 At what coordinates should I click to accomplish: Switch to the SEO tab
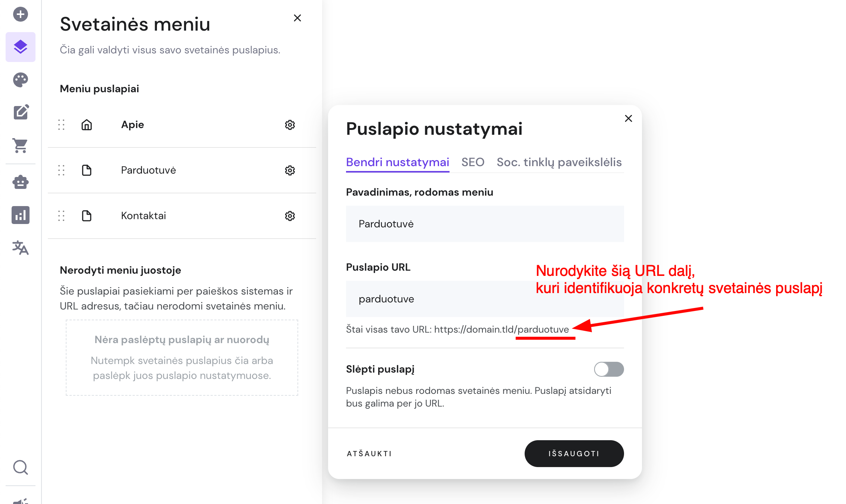(473, 162)
